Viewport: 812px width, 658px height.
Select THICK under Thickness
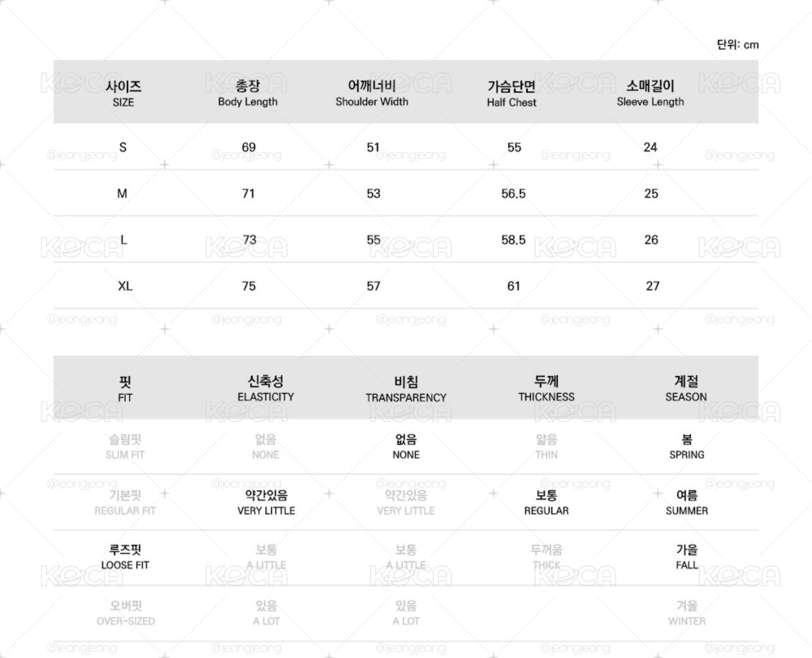(x=546, y=557)
